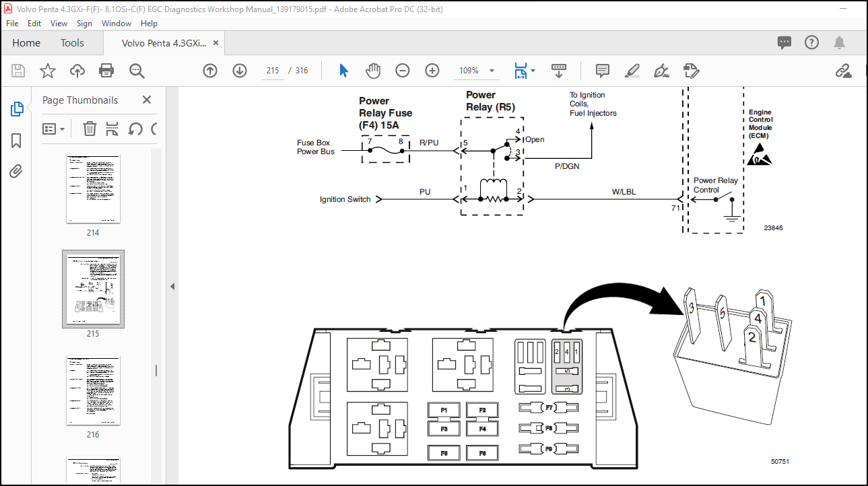Expand the fit page options arrow

pos(533,71)
